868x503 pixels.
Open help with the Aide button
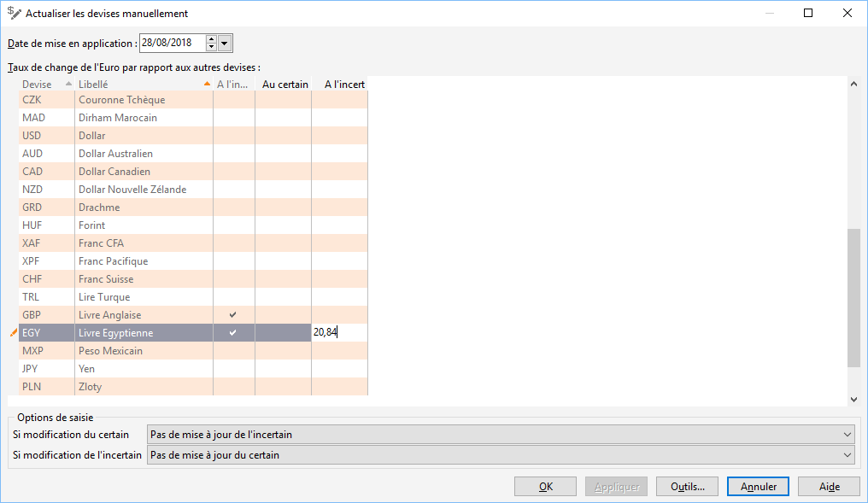point(829,487)
